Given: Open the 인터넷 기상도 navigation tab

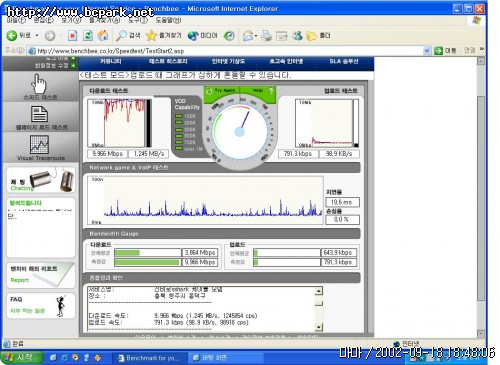Looking at the screenshot, I should pos(228,62).
